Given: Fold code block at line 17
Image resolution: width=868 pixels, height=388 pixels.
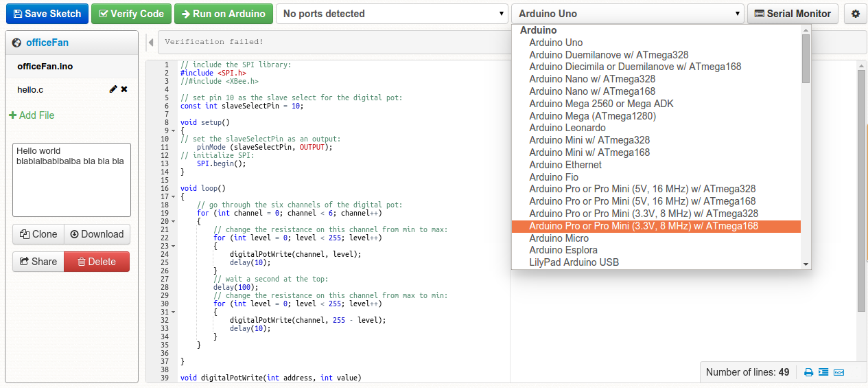Looking at the screenshot, I should [173, 196].
